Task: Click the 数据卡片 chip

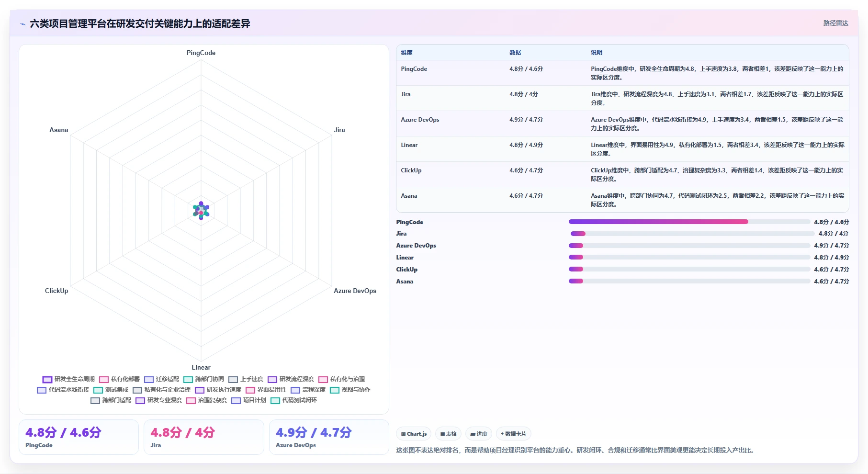Action: click(x=513, y=434)
